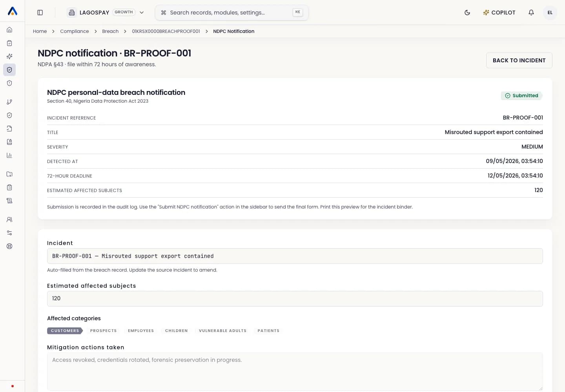The width and height of the screenshot is (565, 392).
Task: Click the Submitted status badge
Action: 522,96
